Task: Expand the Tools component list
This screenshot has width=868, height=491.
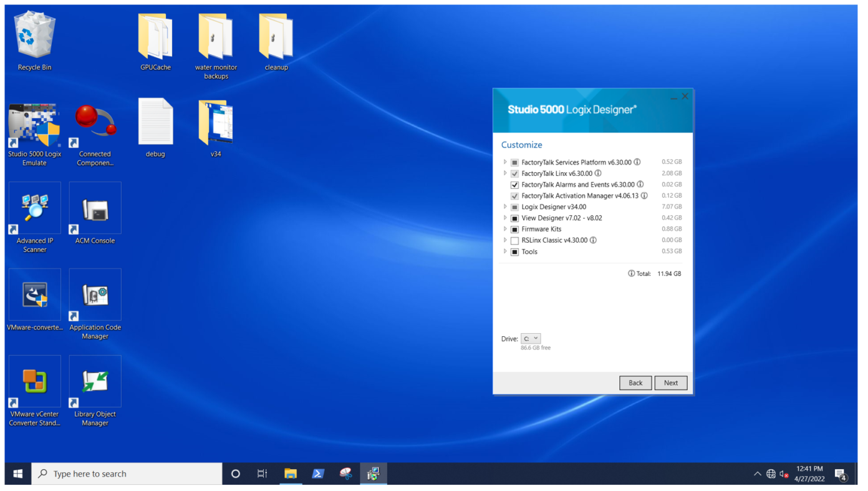Action: [x=505, y=251]
